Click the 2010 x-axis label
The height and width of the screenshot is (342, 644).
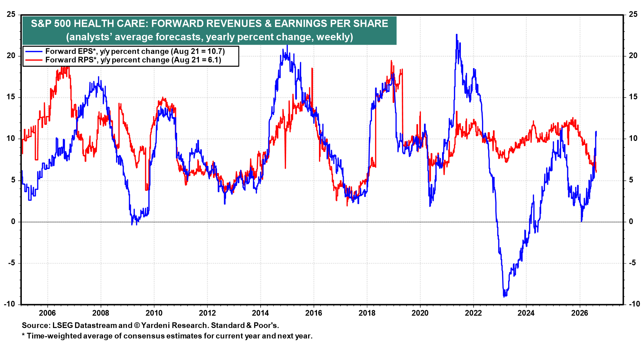point(154,313)
